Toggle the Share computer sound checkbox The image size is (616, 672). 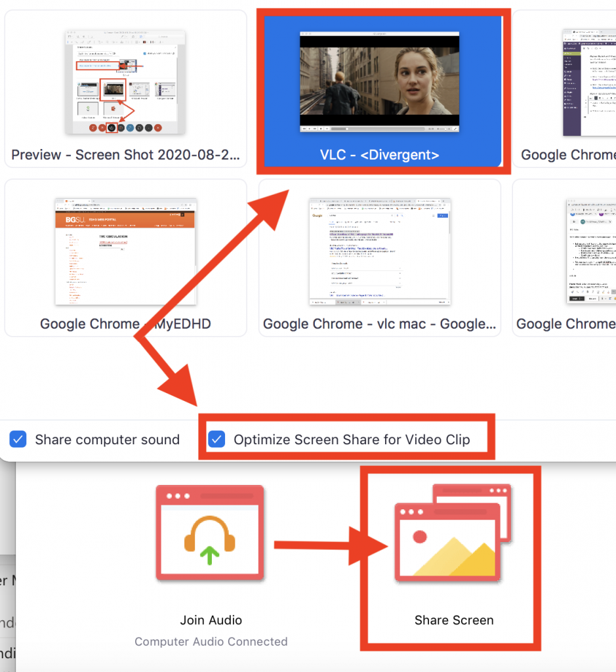click(18, 439)
